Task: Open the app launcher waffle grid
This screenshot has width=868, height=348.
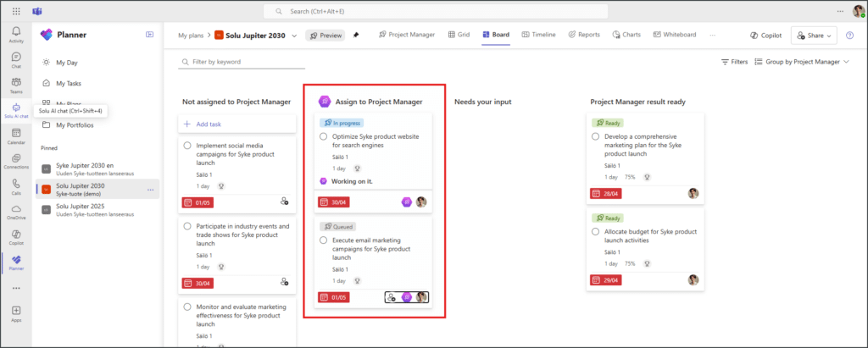Action: click(x=16, y=11)
